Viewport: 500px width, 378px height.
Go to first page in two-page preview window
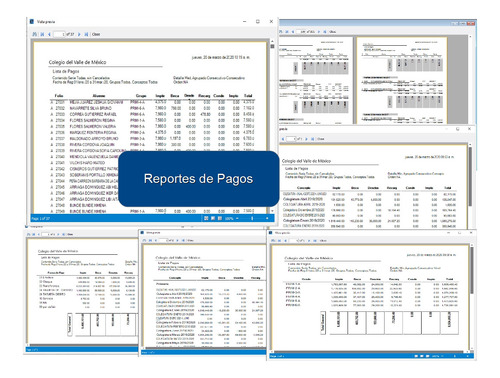287,32
